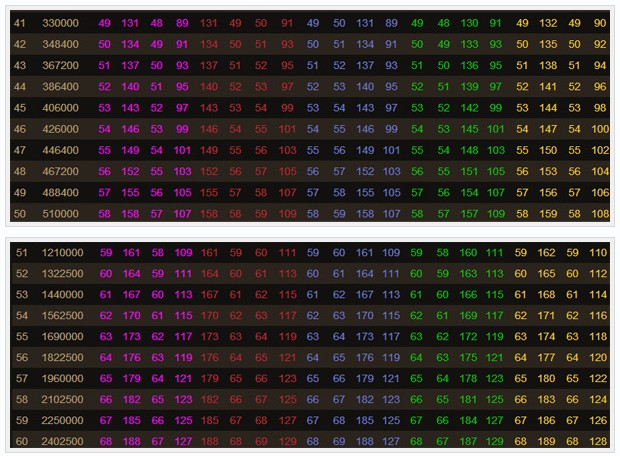Select the 426000 cell
Screen dimensions: 620x456
60,129
